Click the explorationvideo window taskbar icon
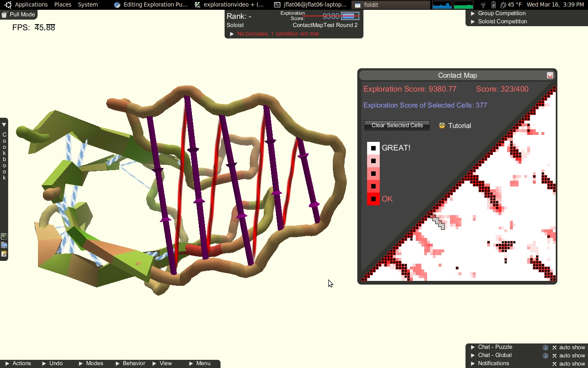Image resolution: width=588 pixels, height=368 pixels. (x=198, y=5)
